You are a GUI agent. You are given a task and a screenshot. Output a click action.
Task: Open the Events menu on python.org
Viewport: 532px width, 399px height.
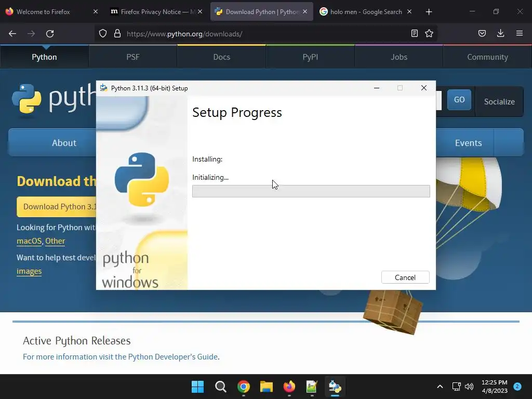pyautogui.click(x=468, y=143)
